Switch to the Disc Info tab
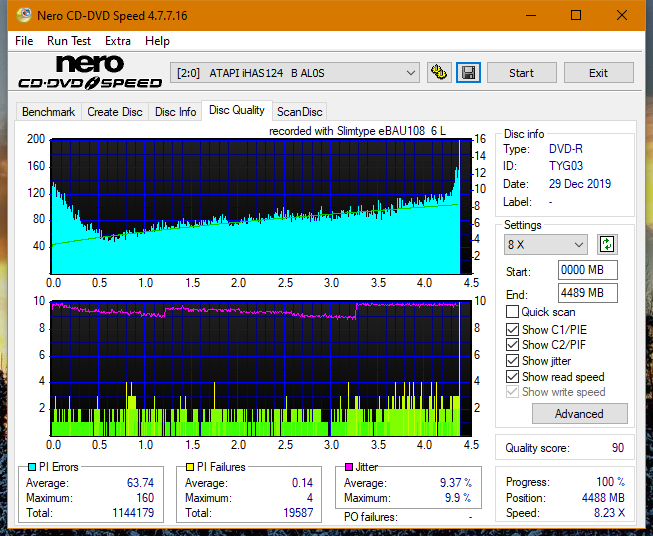The height and width of the screenshot is (536, 653). [x=175, y=112]
